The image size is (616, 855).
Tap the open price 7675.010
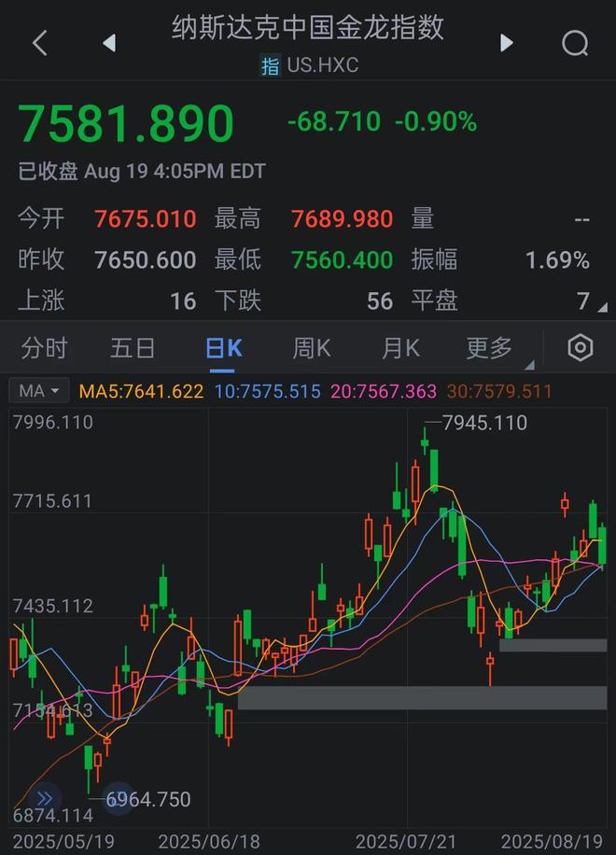point(145,219)
